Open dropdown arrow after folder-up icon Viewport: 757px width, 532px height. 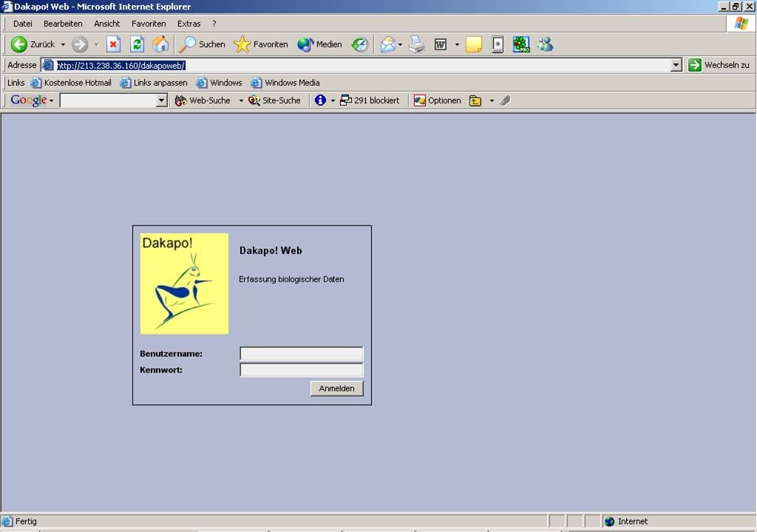492,100
